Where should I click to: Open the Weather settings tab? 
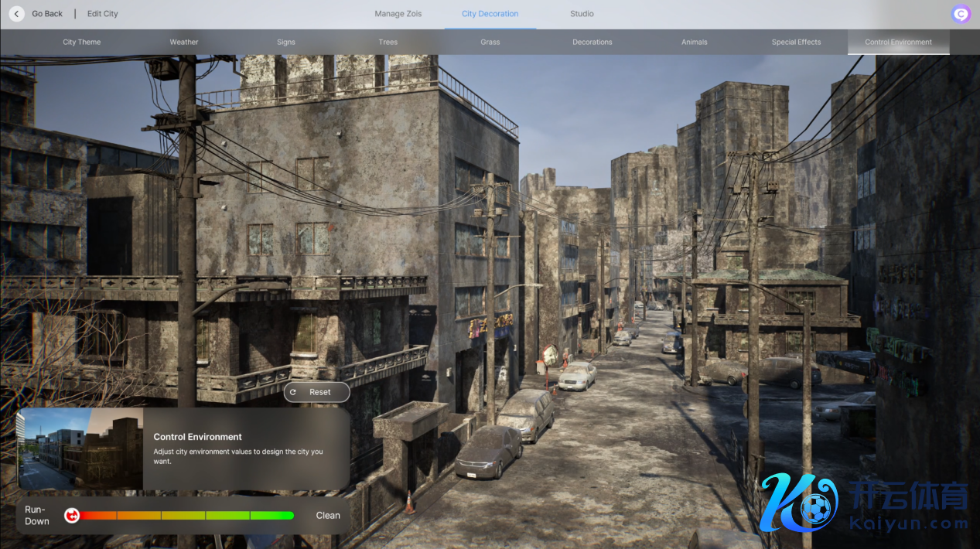point(184,43)
